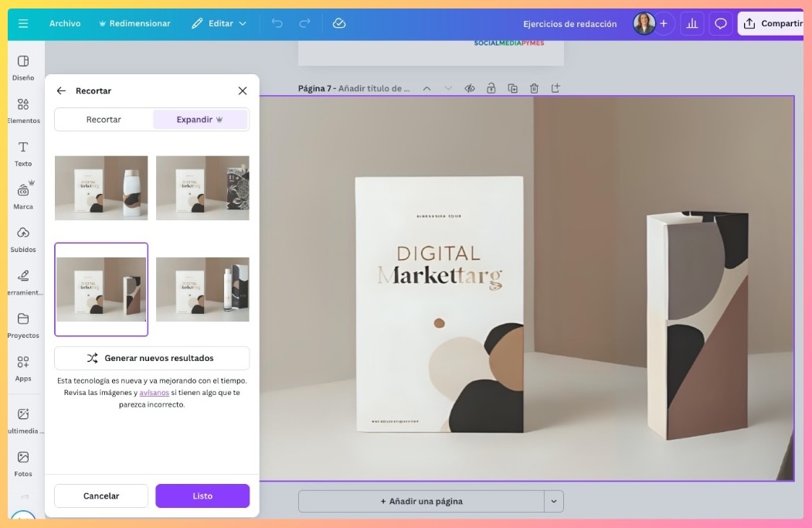Switch to the Recortar crop mode

pyautogui.click(x=104, y=120)
